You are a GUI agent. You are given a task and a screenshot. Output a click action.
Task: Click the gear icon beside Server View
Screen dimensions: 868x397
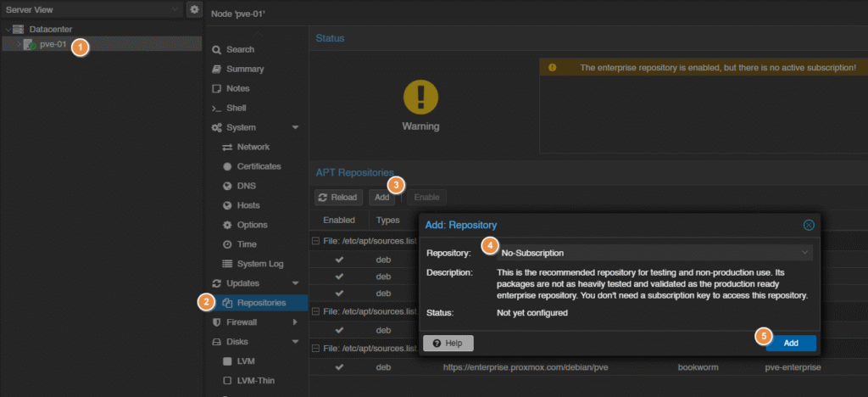coord(194,9)
